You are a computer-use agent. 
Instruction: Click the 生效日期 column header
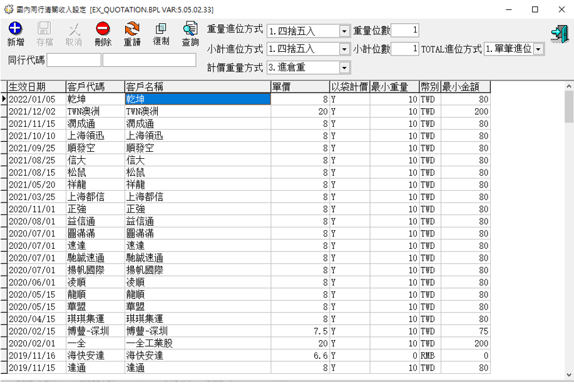pos(36,87)
